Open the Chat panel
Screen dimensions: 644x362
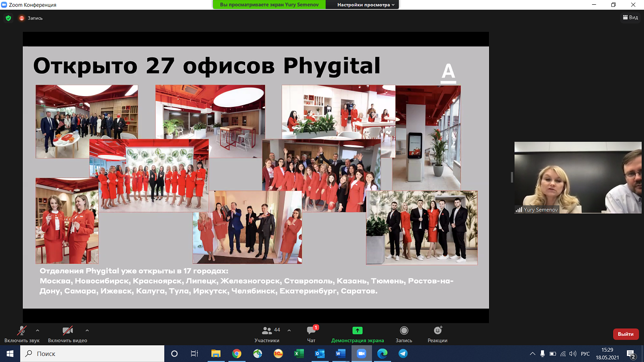tap(311, 331)
